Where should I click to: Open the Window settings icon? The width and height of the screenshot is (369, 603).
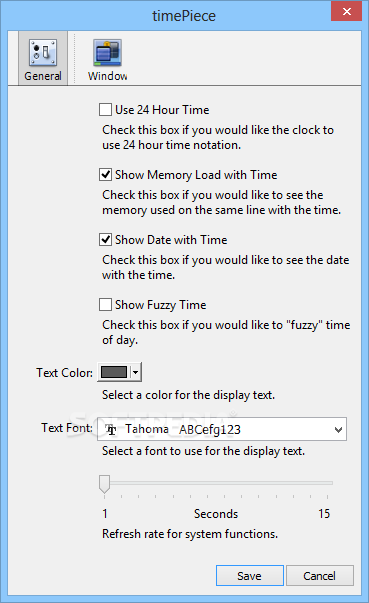(x=107, y=52)
